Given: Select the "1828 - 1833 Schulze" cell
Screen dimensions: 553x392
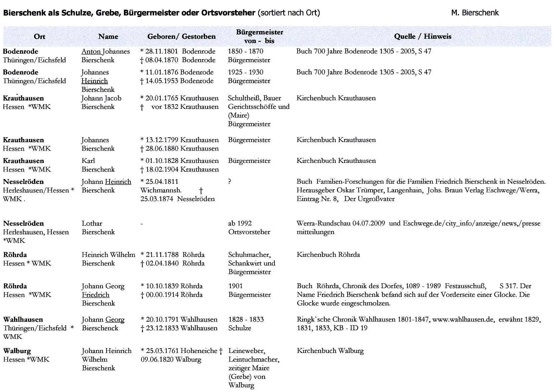Looking at the screenshot, I should (x=246, y=324).
